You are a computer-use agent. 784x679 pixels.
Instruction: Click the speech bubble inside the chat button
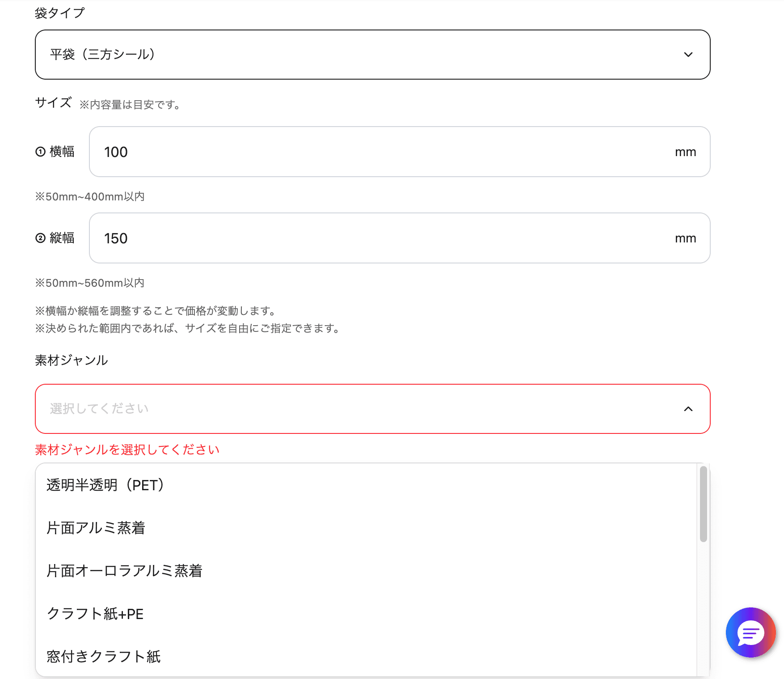click(x=751, y=633)
